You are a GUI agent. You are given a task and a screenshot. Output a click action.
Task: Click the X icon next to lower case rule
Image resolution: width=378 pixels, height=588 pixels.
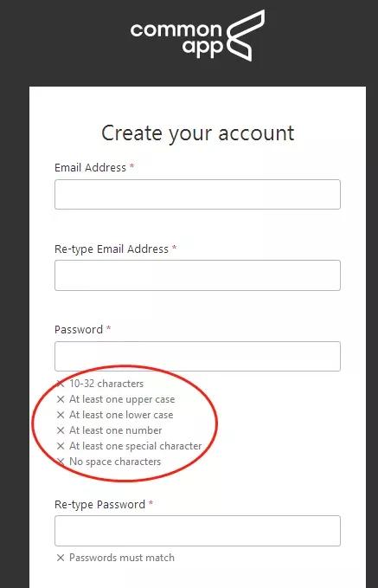(61, 415)
